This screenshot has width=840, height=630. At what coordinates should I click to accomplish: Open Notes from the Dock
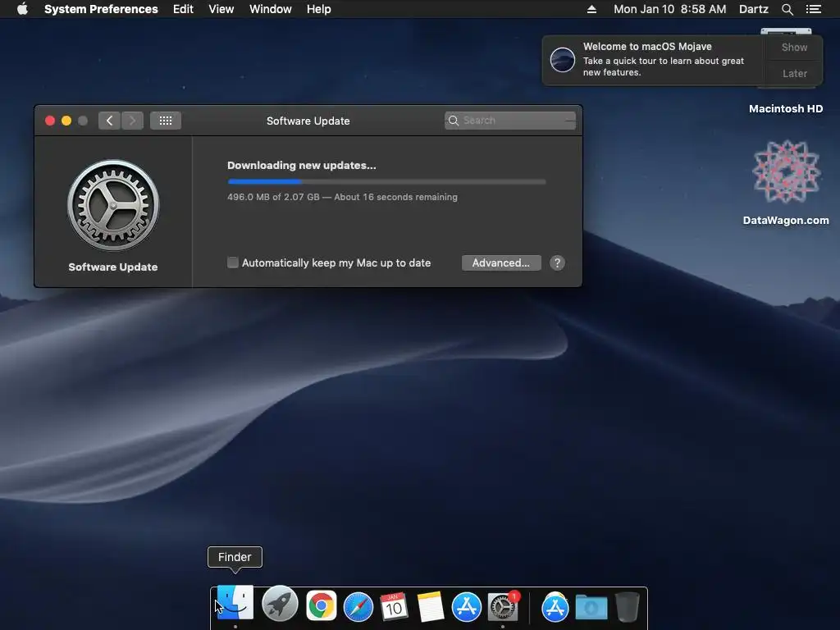pos(430,606)
